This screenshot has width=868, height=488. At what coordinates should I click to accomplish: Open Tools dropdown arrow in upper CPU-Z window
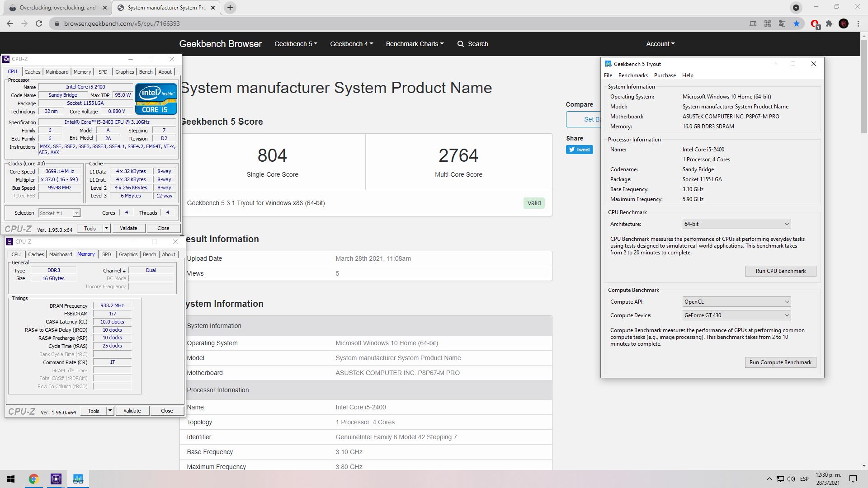(x=106, y=228)
